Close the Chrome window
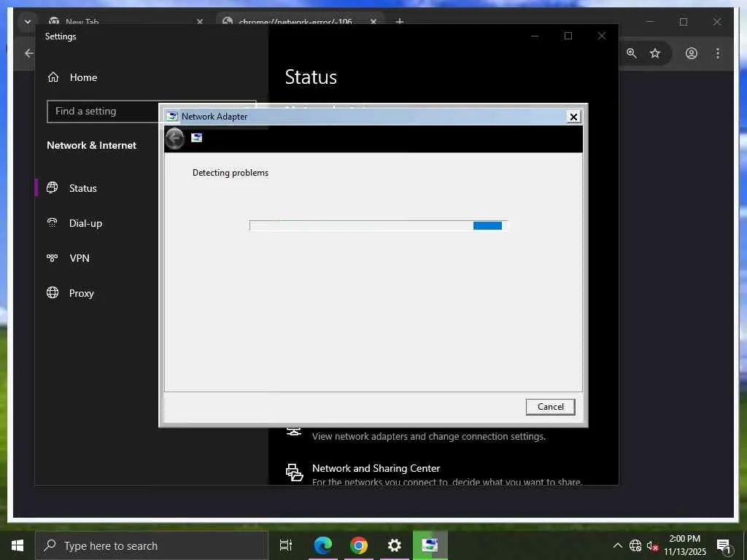747x560 pixels. coord(717,22)
